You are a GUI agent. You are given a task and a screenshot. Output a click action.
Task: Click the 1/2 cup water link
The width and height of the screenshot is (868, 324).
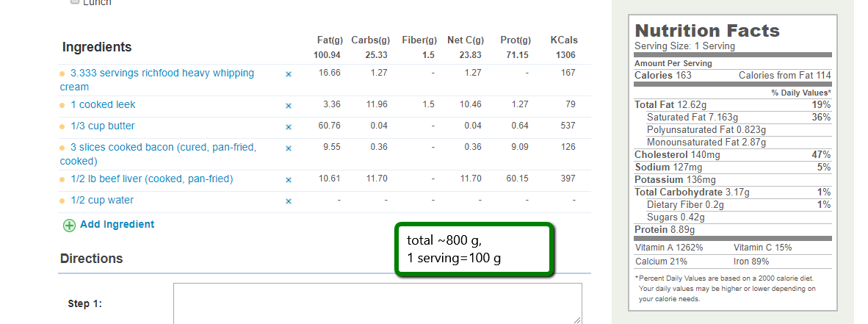[102, 201]
